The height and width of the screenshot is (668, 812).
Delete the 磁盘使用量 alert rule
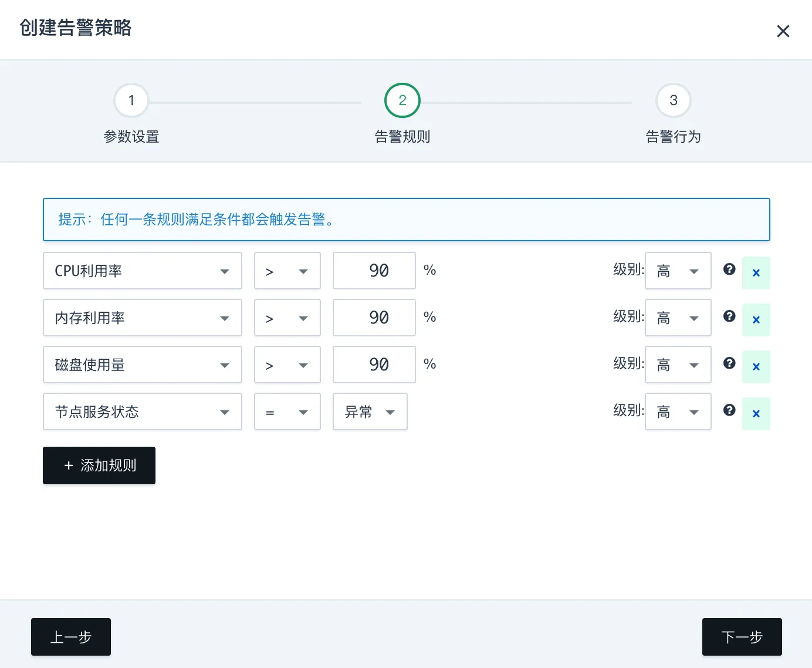pos(756,366)
